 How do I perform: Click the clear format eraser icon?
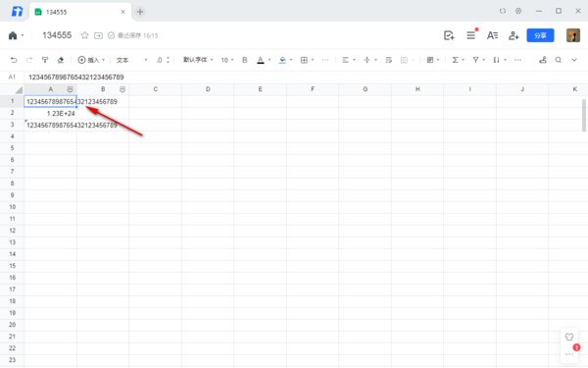click(61, 60)
